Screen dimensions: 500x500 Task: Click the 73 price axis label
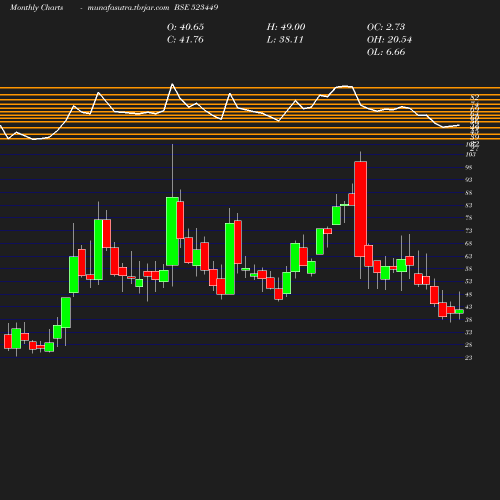[x=469, y=231]
